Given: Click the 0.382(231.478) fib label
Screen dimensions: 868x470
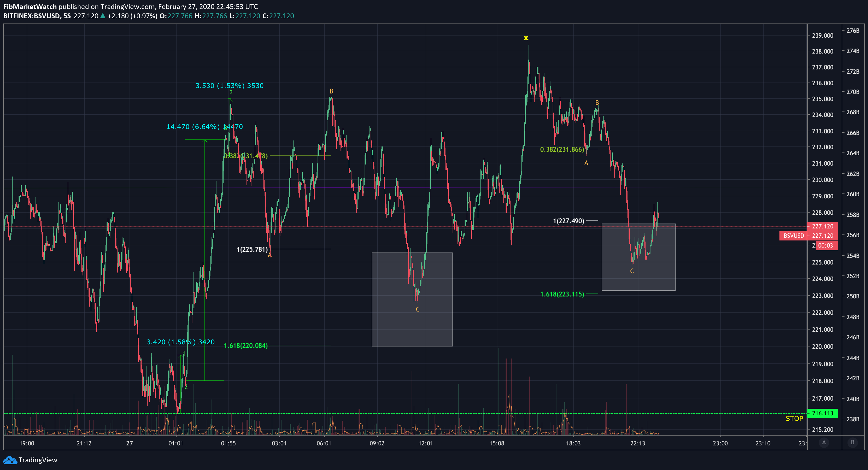Looking at the screenshot, I should [x=246, y=156].
